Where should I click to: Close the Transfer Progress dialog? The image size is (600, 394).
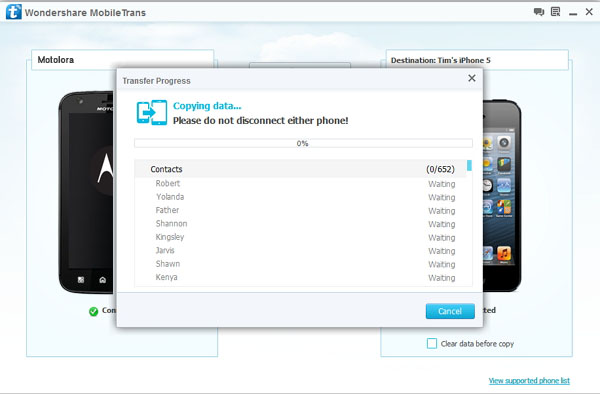coord(472,78)
